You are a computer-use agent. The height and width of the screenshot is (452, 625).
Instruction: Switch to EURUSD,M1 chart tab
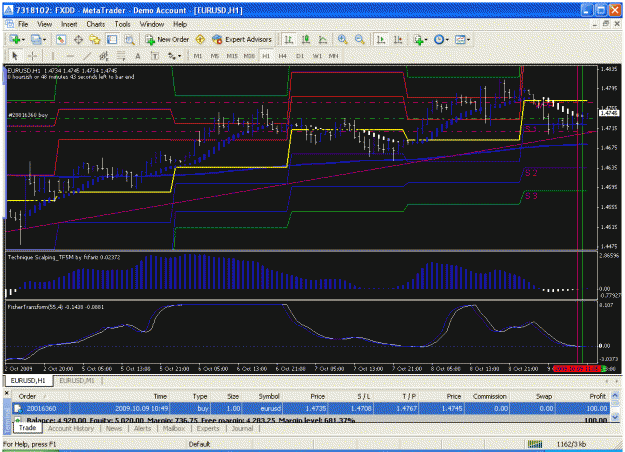(77, 381)
